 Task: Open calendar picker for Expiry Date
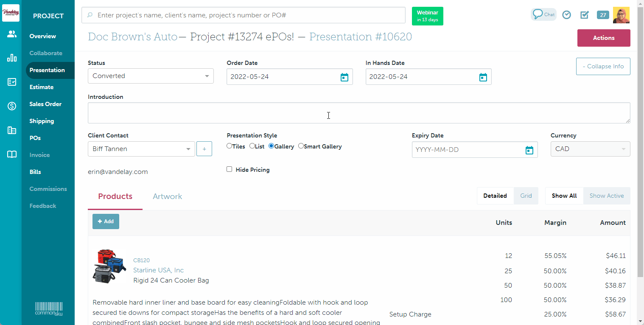tap(529, 150)
